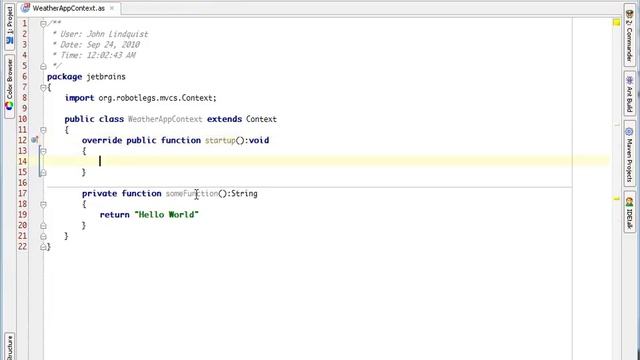The image size is (640, 360).
Task: Click the yellow warning stripe marker in scrollbar
Action: click(616, 199)
